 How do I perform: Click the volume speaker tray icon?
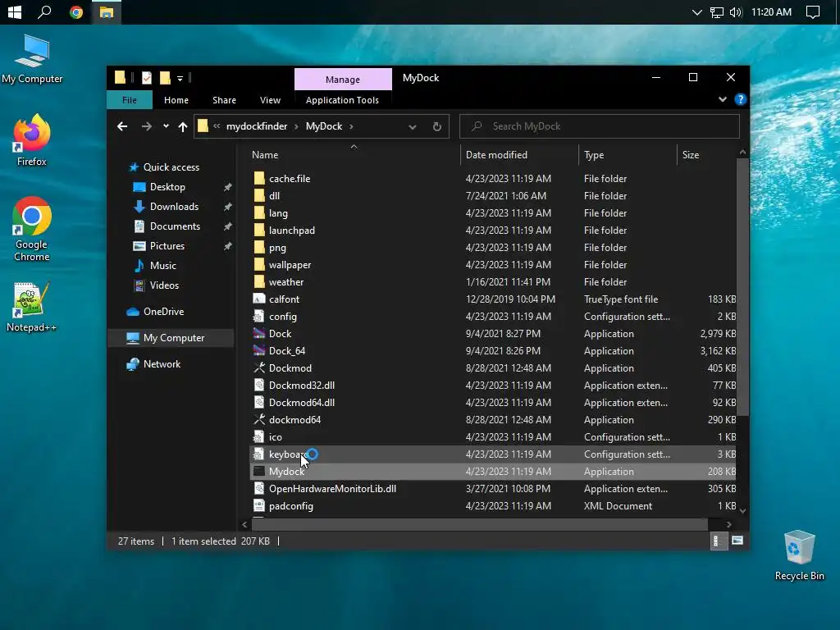point(736,11)
